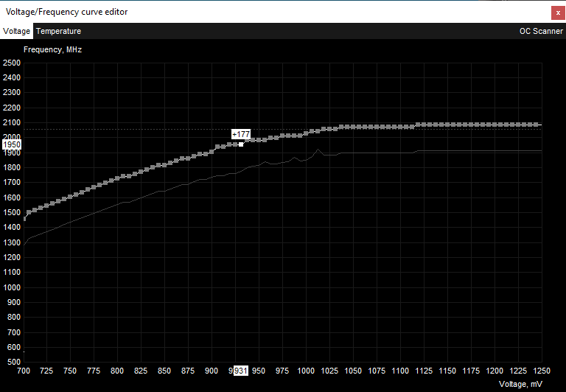Select the highlighted white curve point at 931 mV

click(x=241, y=144)
